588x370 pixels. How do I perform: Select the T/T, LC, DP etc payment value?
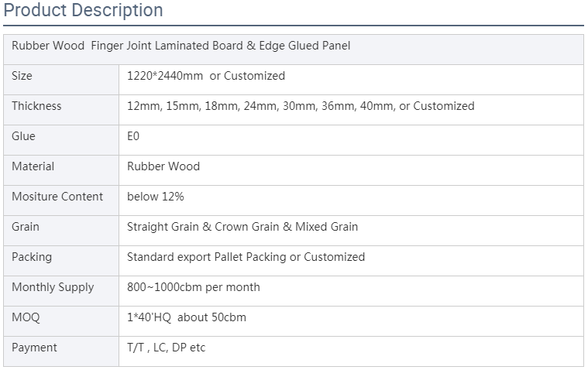[x=166, y=348]
